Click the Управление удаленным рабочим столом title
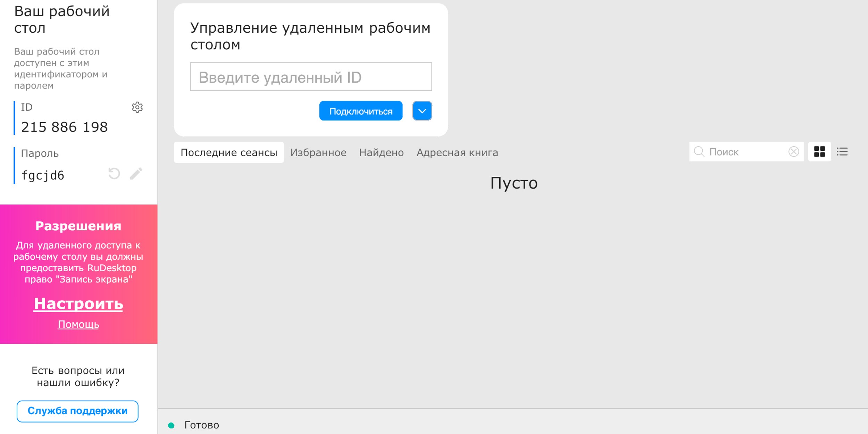This screenshot has width=868, height=434. [310, 36]
